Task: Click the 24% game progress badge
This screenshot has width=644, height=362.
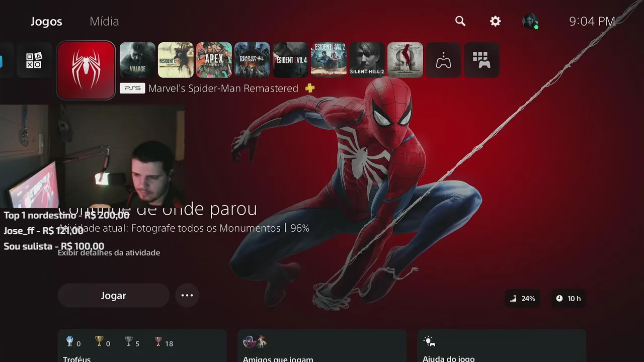Action: point(522,299)
